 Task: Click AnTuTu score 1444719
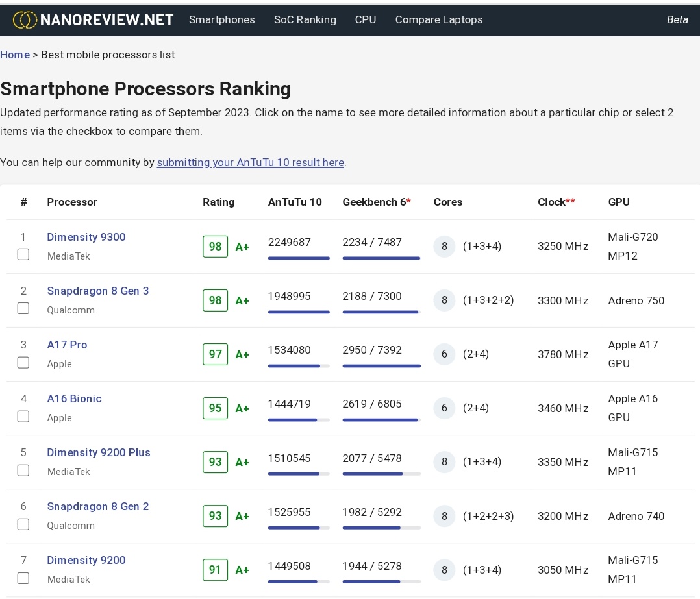(x=290, y=404)
